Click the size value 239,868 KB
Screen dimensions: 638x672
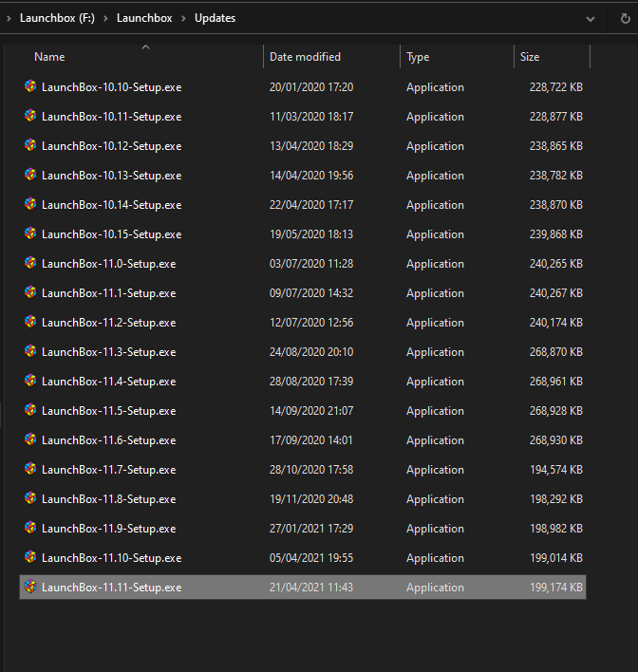click(556, 234)
